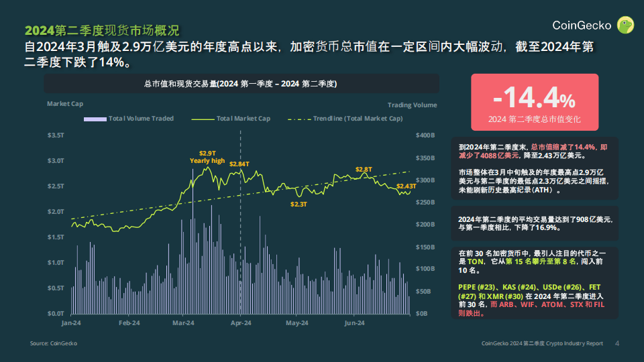This screenshot has width=644, height=362.
Task: Click the 'Yearly high' annotation
Action: point(207,161)
